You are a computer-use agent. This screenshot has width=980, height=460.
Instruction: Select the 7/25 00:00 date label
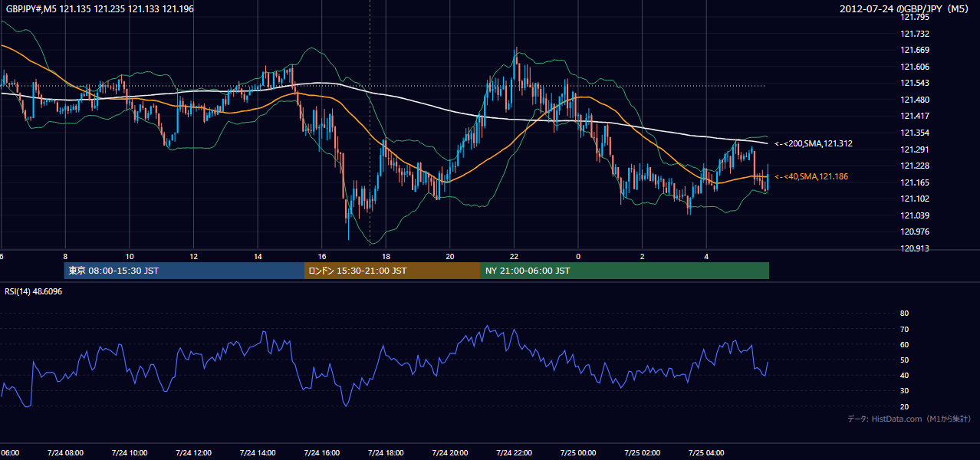click(578, 452)
